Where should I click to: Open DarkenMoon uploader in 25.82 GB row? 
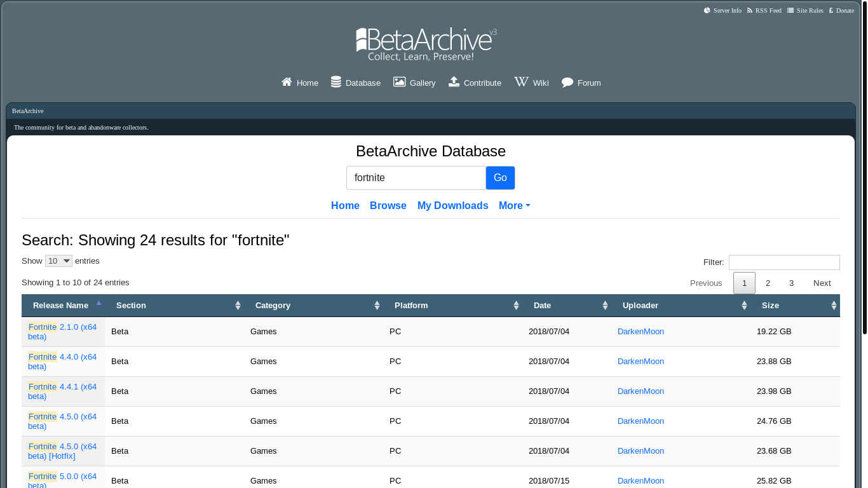point(641,481)
